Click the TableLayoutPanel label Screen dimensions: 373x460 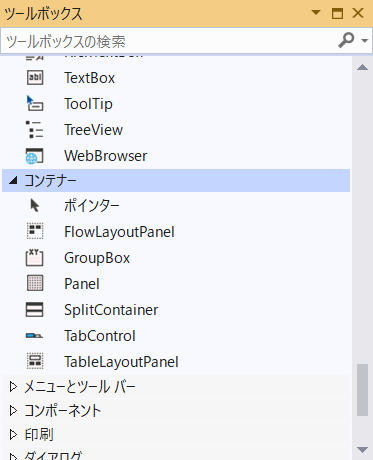(121, 362)
